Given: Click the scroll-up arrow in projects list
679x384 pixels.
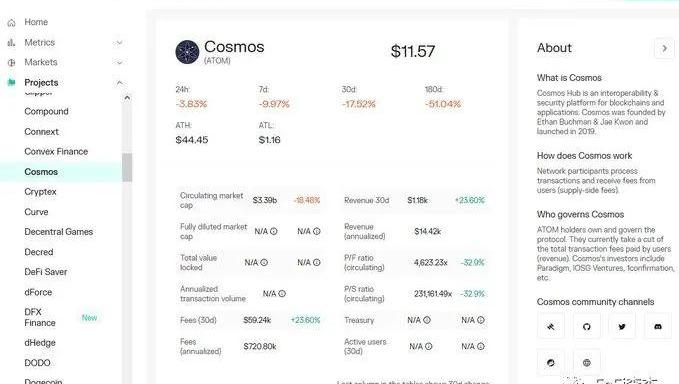Looking at the screenshot, I should (x=127, y=98).
